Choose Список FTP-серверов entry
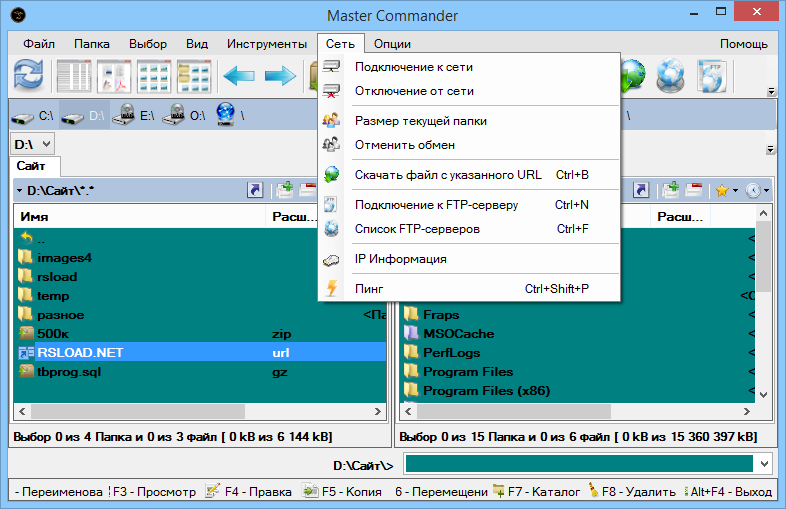Viewport: 786px width, 509px height. click(469, 229)
